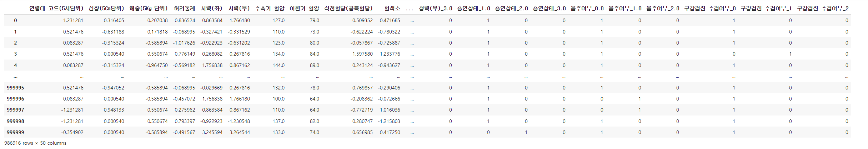Screen dimensions: 868x149
Task: Click systolic value 127.0 in row 0
Action: click(279, 20)
